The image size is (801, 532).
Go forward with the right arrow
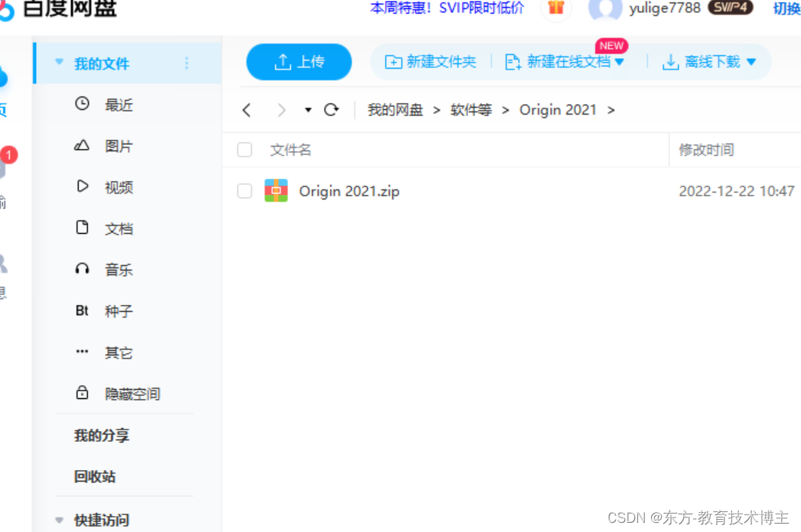(281, 110)
